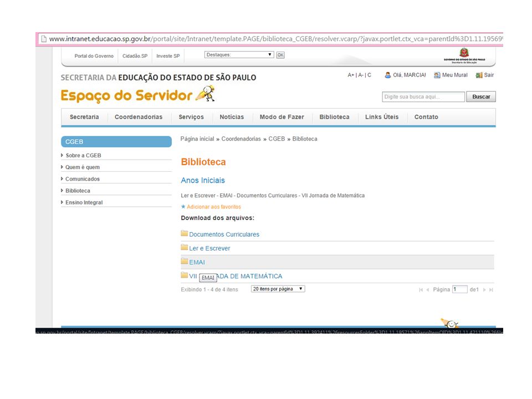Toggle contrast with the C control
The height and width of the screenshot is (399, 532).
point(369,75)
